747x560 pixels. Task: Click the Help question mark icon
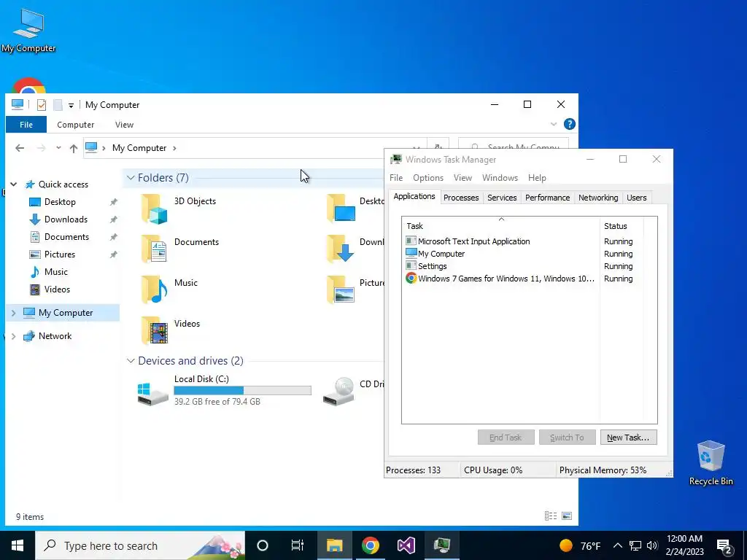[569, 124]
